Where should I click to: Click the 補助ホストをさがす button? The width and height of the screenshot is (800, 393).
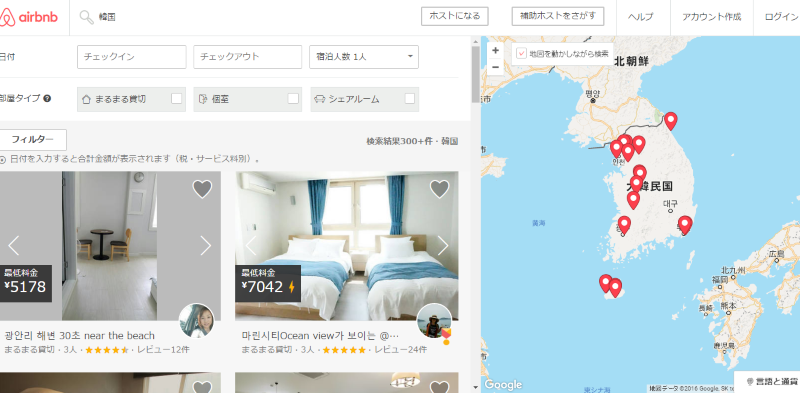point(558,16)
